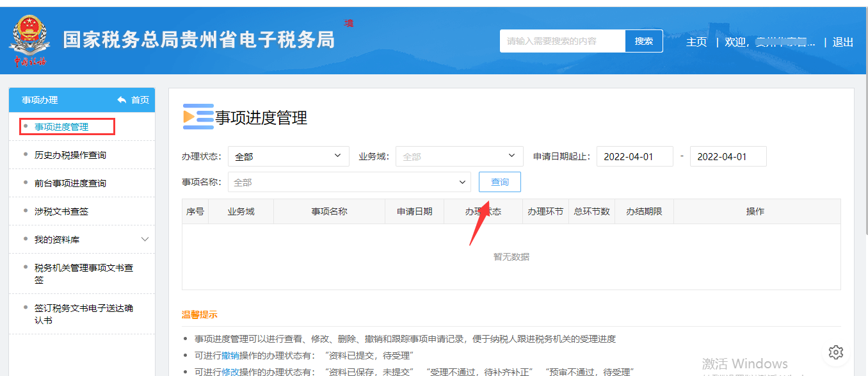Click the 主页 link in header
Image resolution: width=868 pixels, height=376 pixels.
coord(696,42)
